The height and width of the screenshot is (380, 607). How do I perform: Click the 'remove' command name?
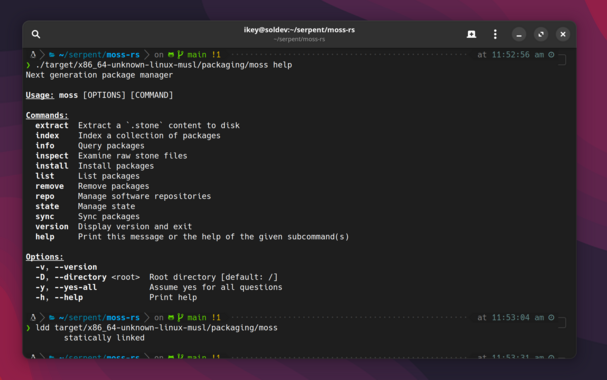50,186
